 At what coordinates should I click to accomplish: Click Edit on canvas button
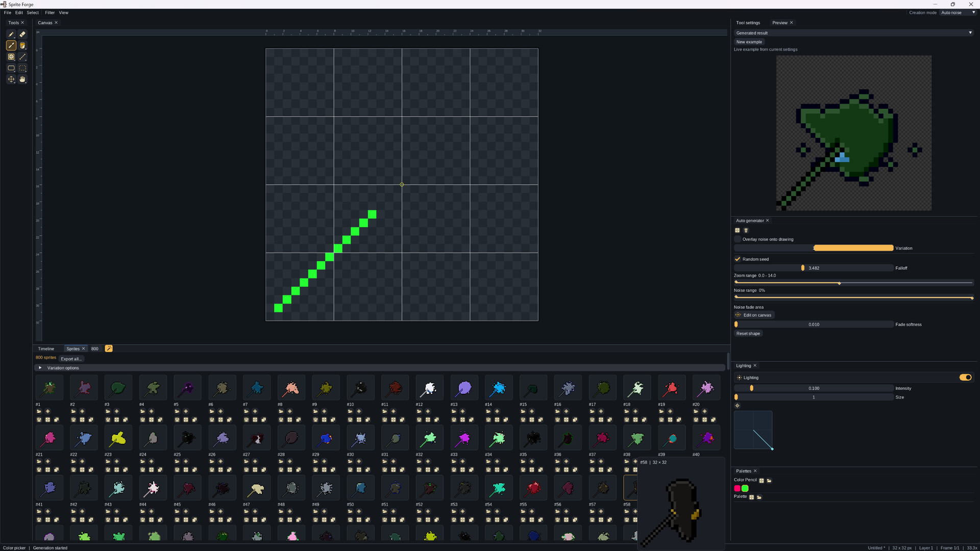(x=754, y=315)
